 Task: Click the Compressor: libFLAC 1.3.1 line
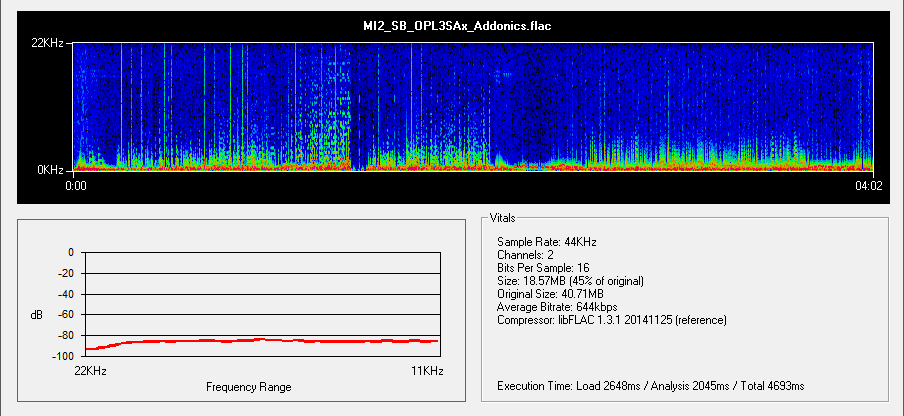[x=611, y=320]
